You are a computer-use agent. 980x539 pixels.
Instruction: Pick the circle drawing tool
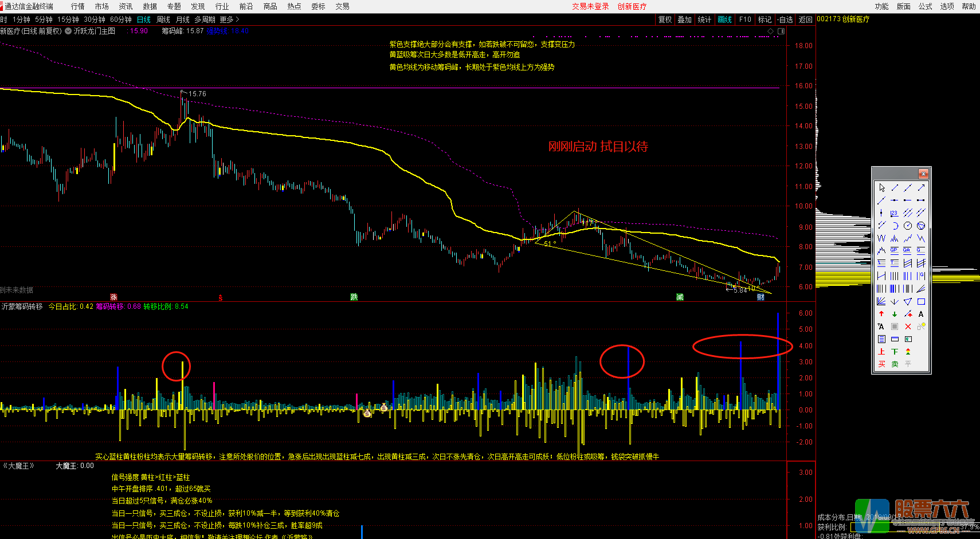click(x=908, y=226)
